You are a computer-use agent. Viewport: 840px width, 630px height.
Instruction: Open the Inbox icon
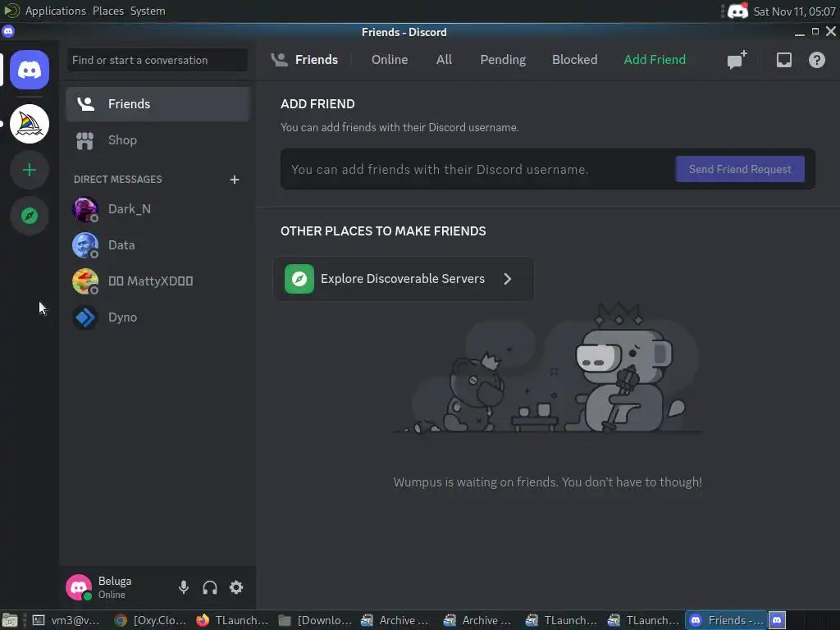click(783, 60)
